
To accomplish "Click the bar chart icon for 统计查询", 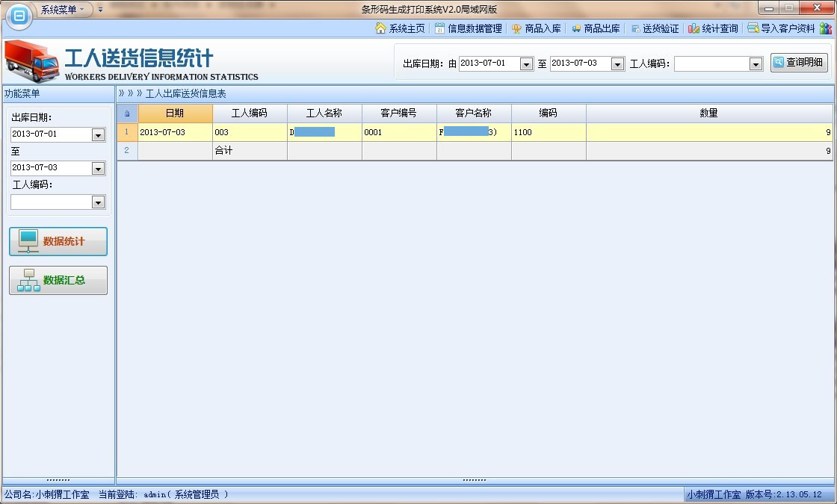I will 694,28.
